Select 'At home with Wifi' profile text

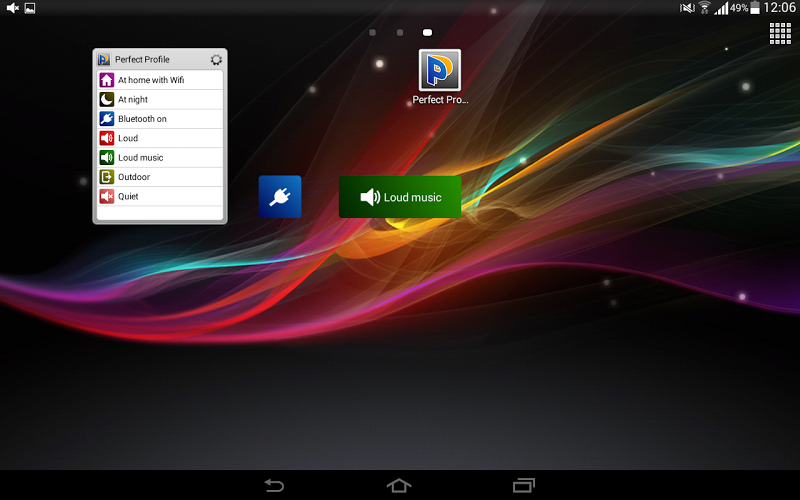(x=151, y=80)
